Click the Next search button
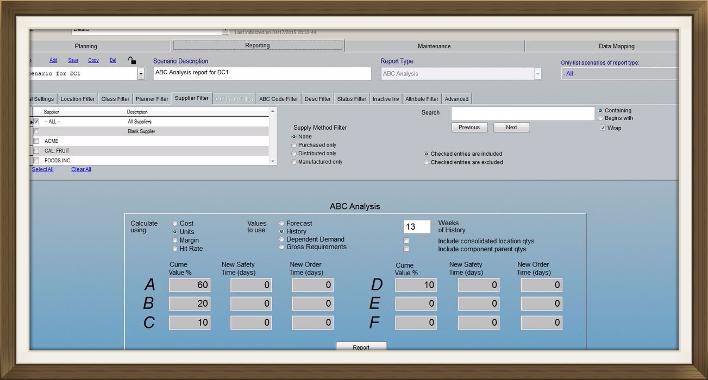 click(x=511, y=128)
